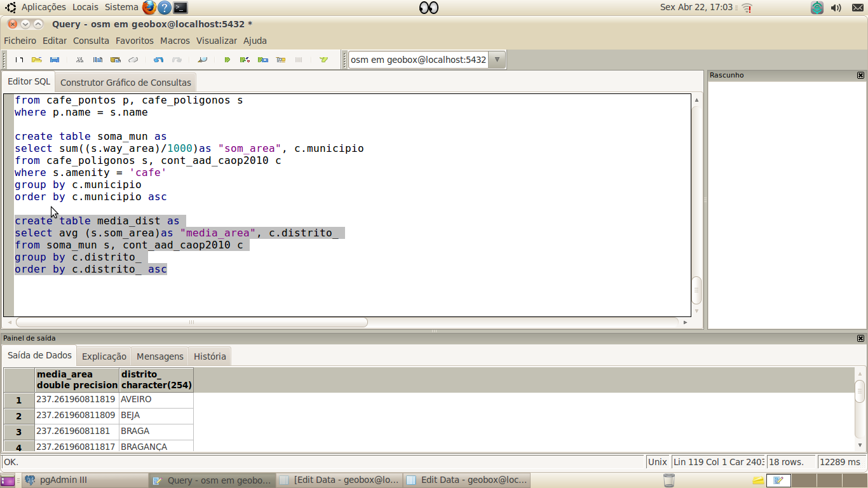Screen dimensions: 868x488
Task: Select row 1 header in output grid
Action: coord(19,400)
